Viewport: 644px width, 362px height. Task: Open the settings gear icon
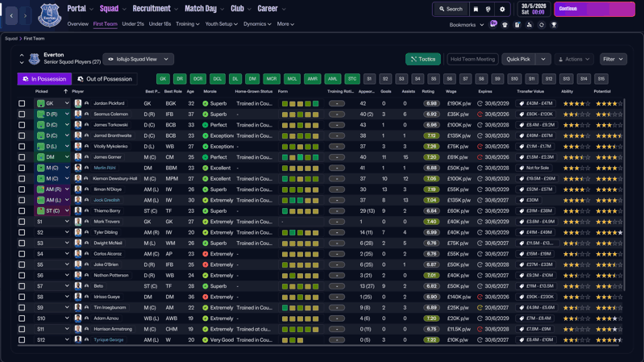point(502,9)
